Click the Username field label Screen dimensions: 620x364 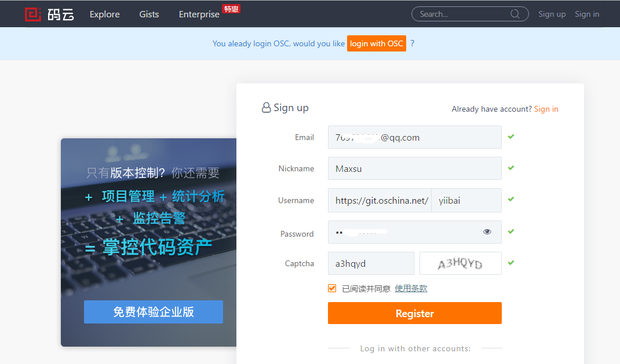[x=296, y=200]
